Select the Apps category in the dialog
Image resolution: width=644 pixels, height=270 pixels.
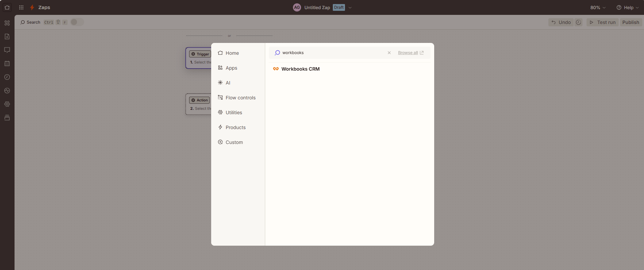pos(231,68)
